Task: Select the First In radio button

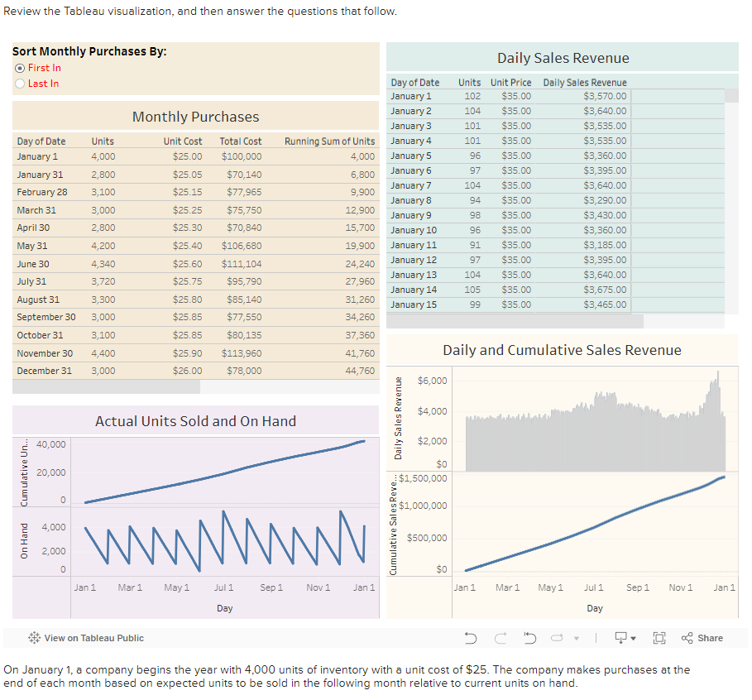Action: point(18,68)
